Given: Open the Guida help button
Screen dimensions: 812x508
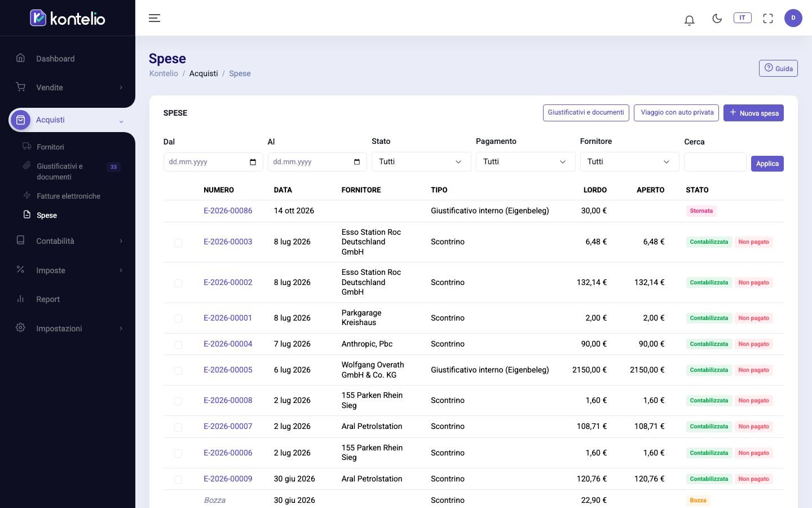Looking at the screenshot, I should pos(778,68).
